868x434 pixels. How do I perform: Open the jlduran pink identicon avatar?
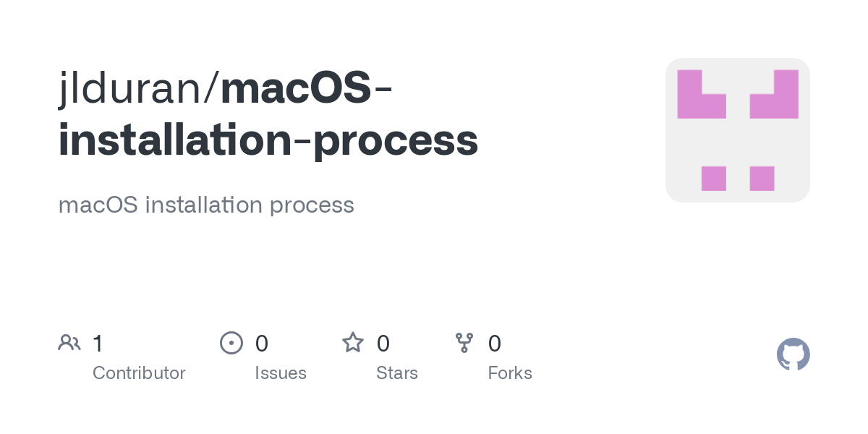(x=738, y=130)
